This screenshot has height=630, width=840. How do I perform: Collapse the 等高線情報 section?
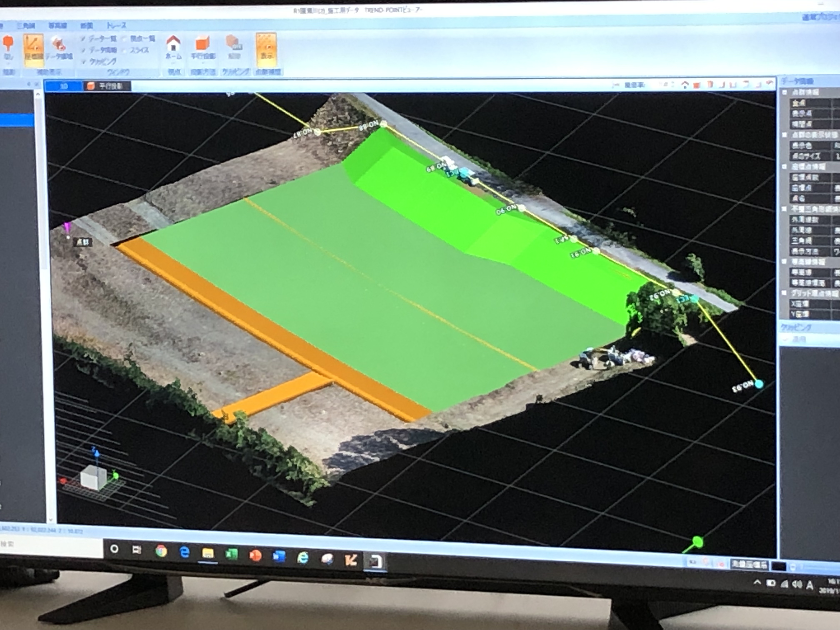coord(785,262)
